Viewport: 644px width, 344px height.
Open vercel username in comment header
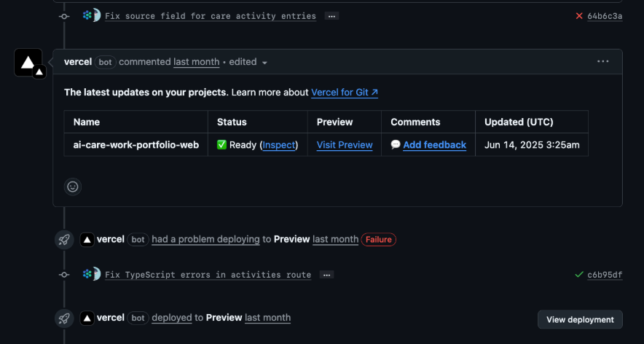[78, 62]
